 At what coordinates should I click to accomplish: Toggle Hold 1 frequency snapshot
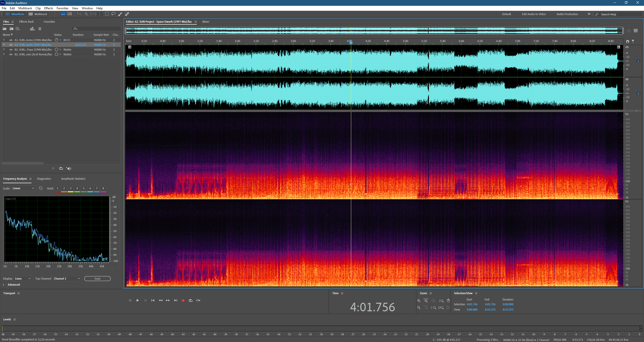click(57, 188)
